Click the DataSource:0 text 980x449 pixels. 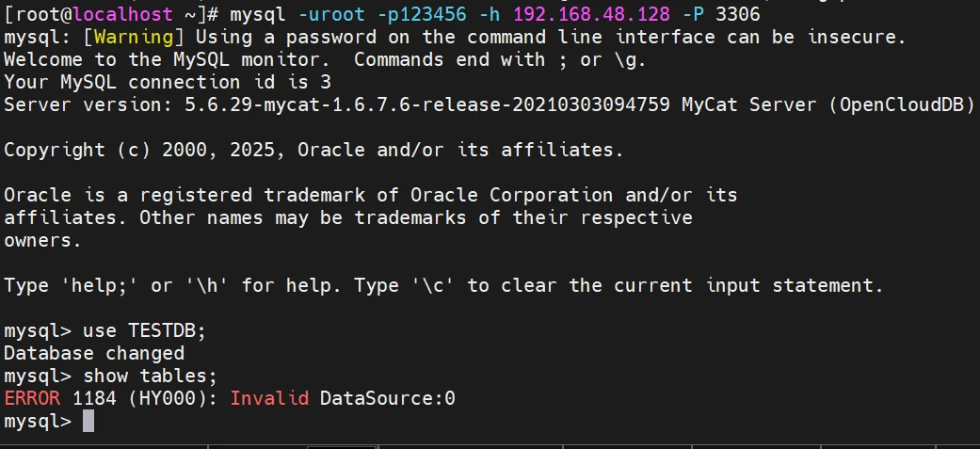[x=387, y=398]
